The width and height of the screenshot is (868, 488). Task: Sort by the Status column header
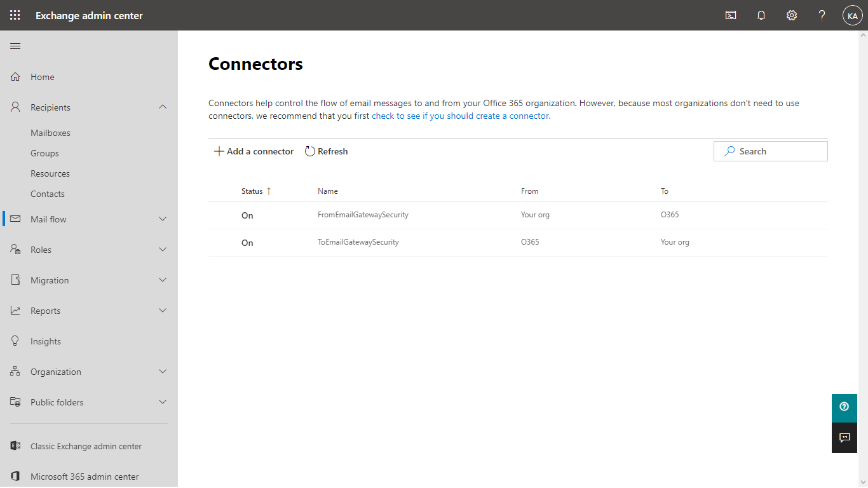point(252,191)
